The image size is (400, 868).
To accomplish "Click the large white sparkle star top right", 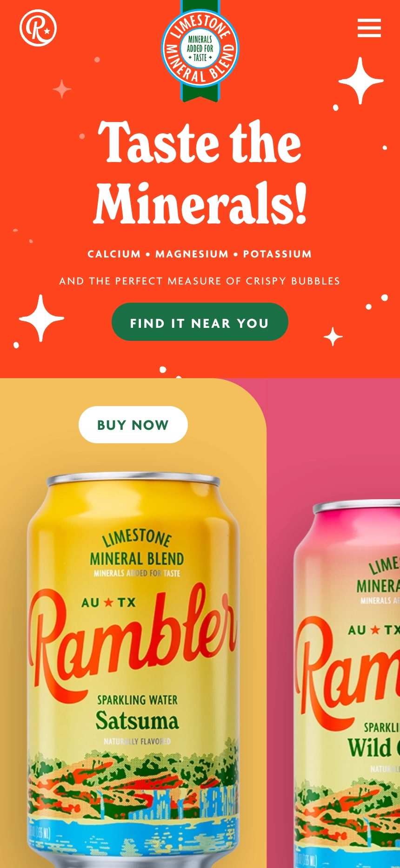I will click(x=361, y=81).
